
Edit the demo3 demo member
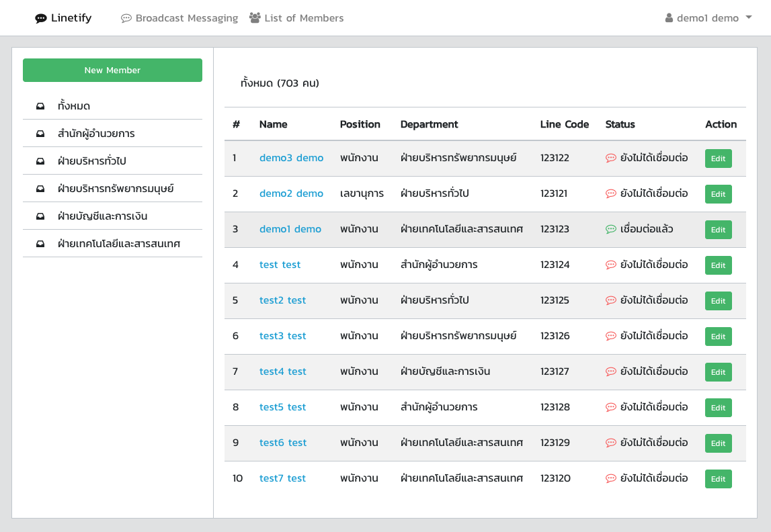(x=718, y=159)
